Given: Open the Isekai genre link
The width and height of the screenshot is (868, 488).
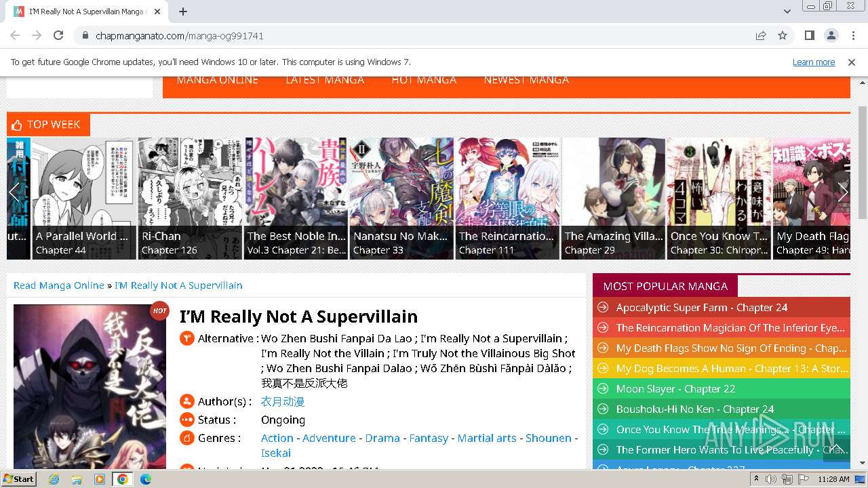Looking at the screenshot, I should tap(276, 453).
